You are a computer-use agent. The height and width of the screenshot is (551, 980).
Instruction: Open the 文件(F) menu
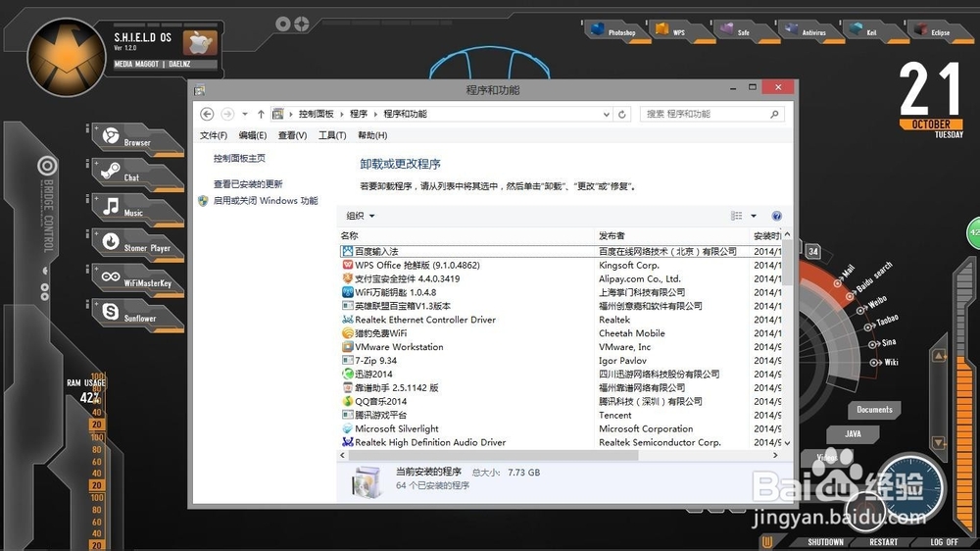pyautogui.click(x=213, y=135)
